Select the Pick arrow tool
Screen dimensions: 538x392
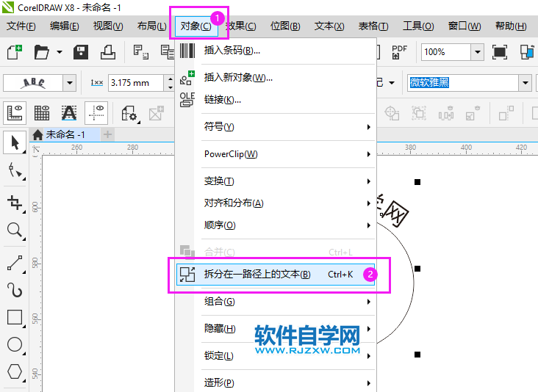pyautogui.click(x=15, y=142)
